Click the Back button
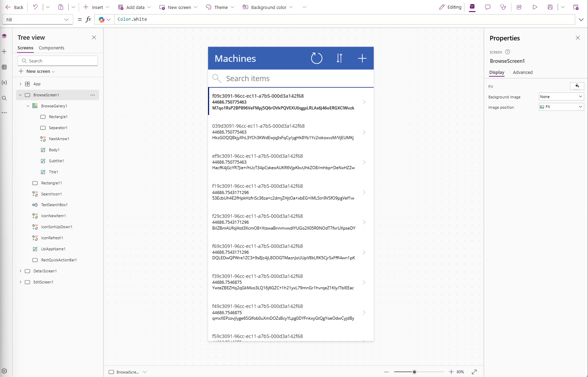 (x=14, y=7)
